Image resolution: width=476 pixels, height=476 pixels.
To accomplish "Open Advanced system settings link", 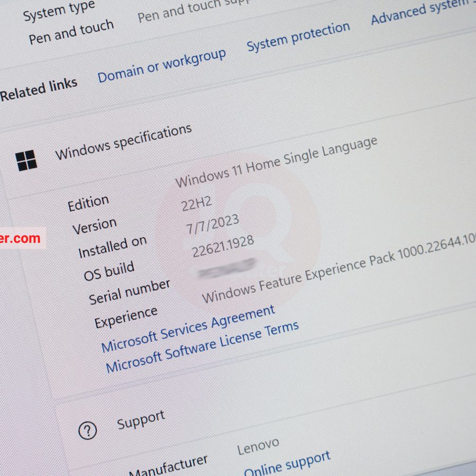I will point(423,11).
